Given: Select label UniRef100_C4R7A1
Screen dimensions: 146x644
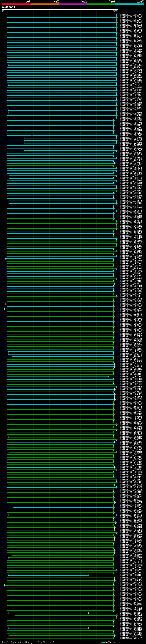Looking at the screenshot, I should pyautogui.click(x=131, y=226).
